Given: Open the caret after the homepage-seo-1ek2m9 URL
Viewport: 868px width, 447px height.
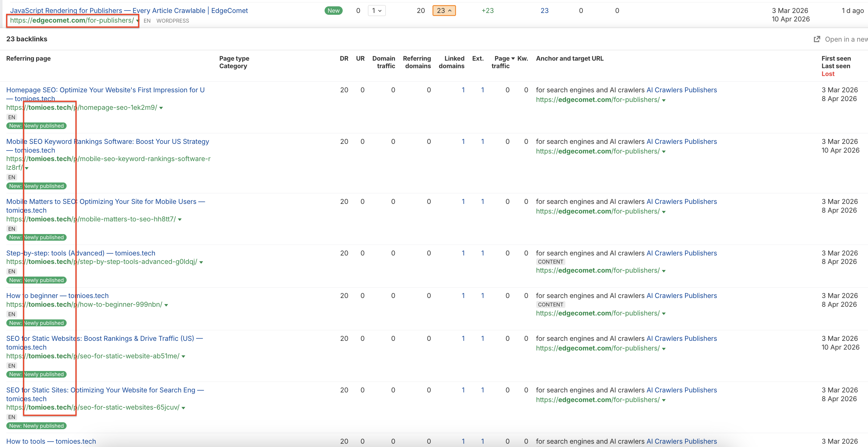Looking at the screenshot, I should click(161, 108).
